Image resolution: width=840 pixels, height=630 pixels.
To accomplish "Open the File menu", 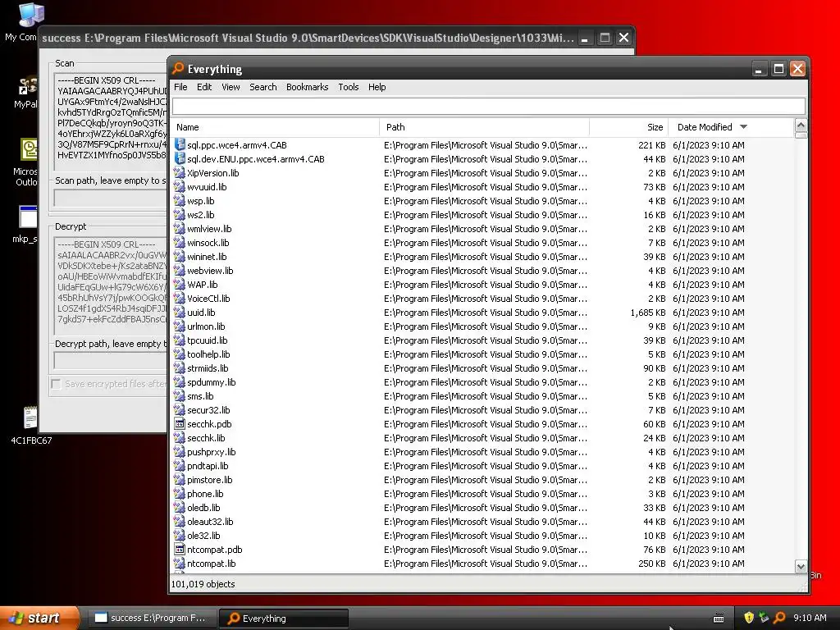I will click(180, 87).
